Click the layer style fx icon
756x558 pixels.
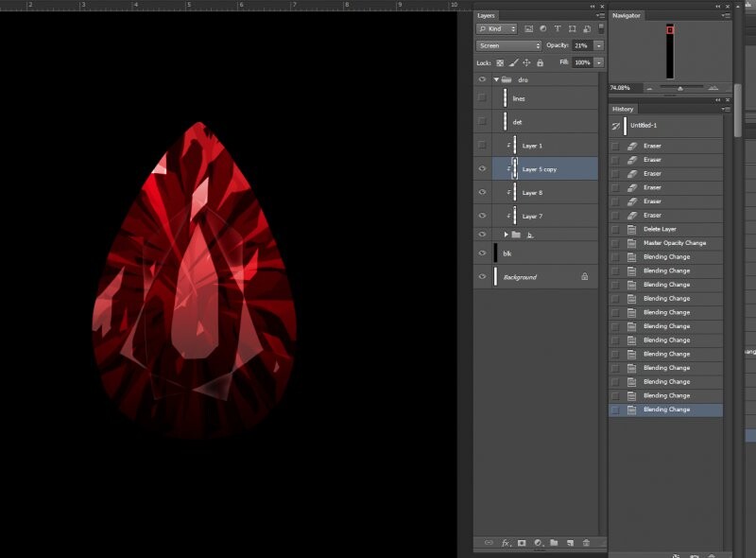pos(506,543)
